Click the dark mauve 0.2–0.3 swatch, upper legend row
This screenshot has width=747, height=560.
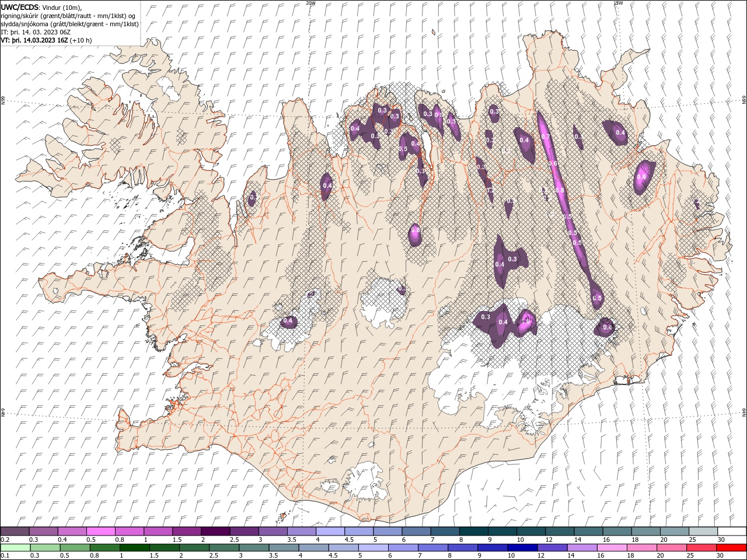click(15, 531)
